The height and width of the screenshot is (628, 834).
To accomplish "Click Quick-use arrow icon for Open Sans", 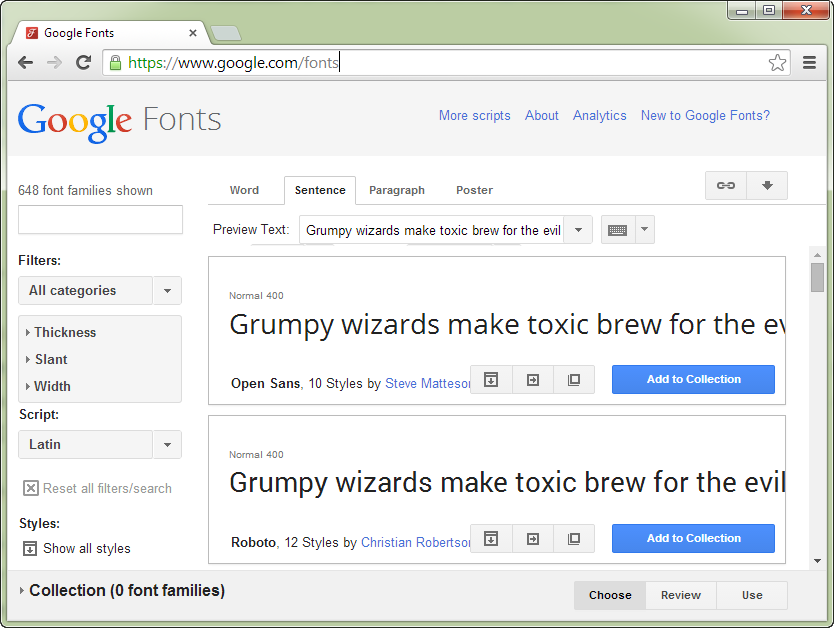I will click(x=532, y=380).
